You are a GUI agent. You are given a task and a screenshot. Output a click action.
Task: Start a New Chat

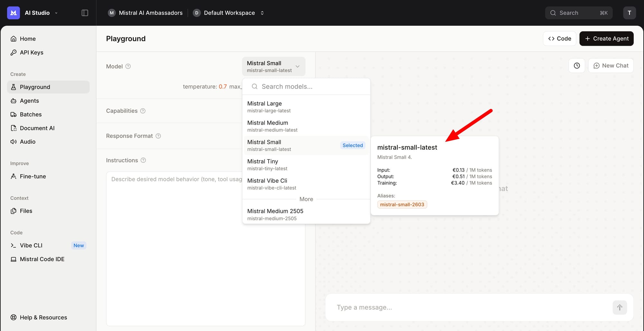coord(611,66)
